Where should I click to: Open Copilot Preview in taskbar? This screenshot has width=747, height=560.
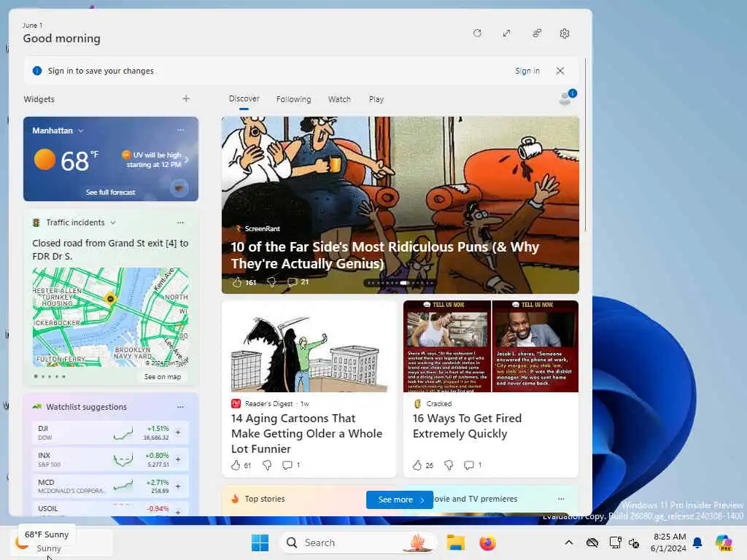click(724, 542)
